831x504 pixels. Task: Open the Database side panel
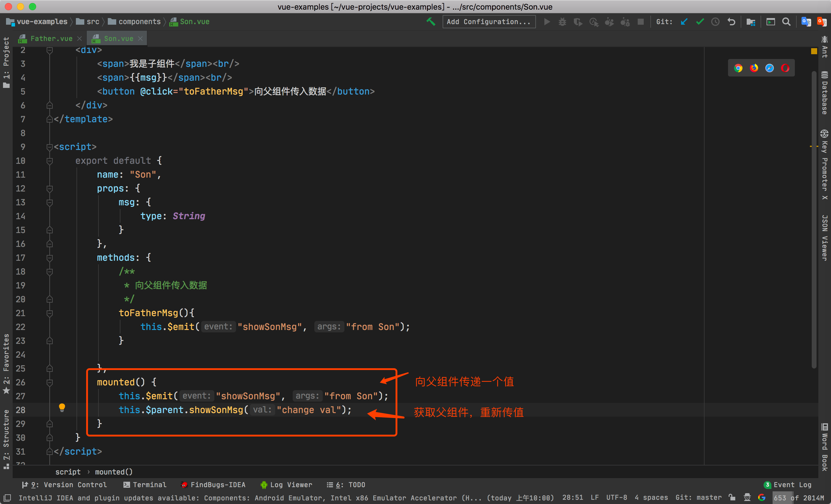click(825, 93)
